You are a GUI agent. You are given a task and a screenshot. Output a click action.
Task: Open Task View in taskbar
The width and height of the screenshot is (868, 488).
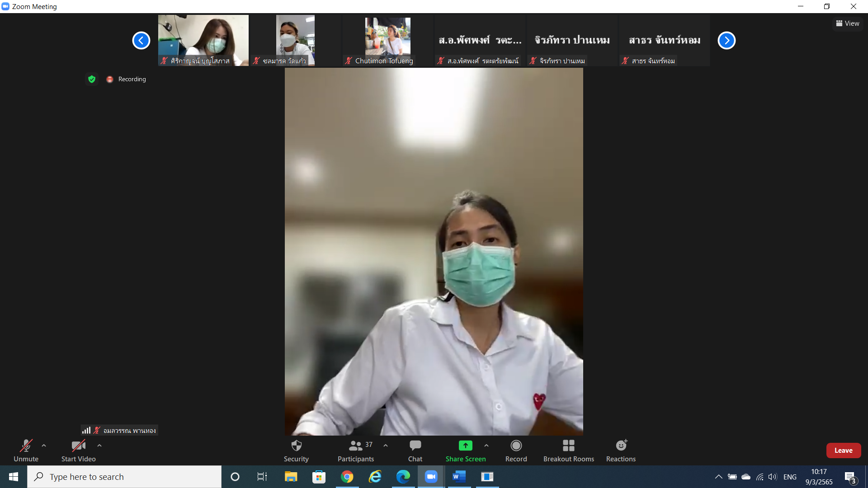262,477
